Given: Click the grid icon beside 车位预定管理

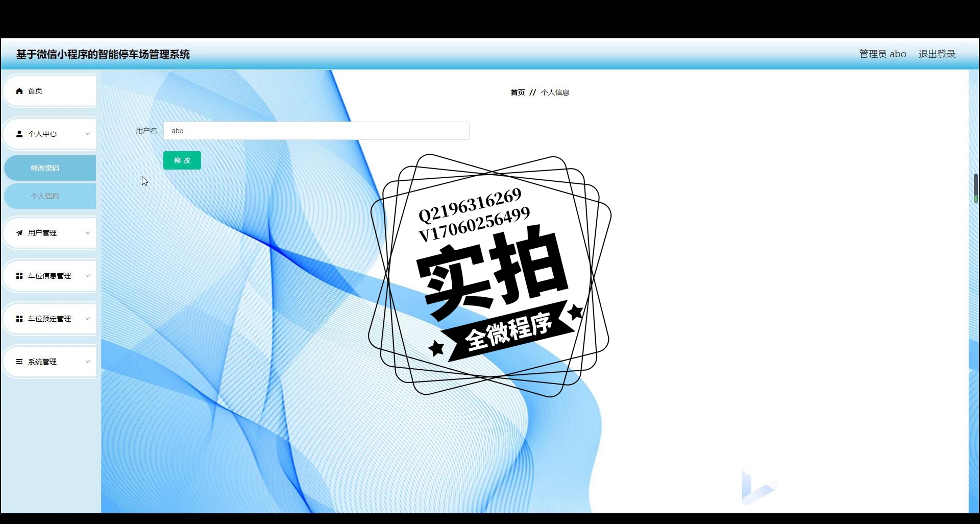Looking at the screenshot, I should [19, 319].
